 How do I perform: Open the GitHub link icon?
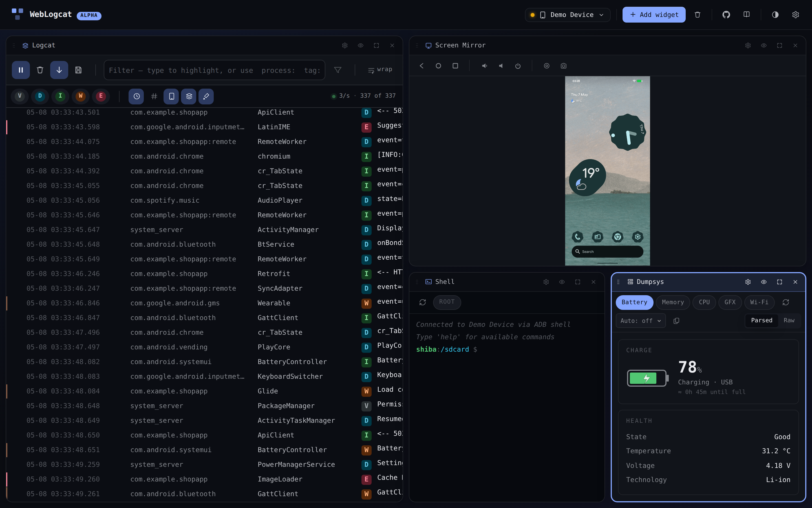point(726,15)
